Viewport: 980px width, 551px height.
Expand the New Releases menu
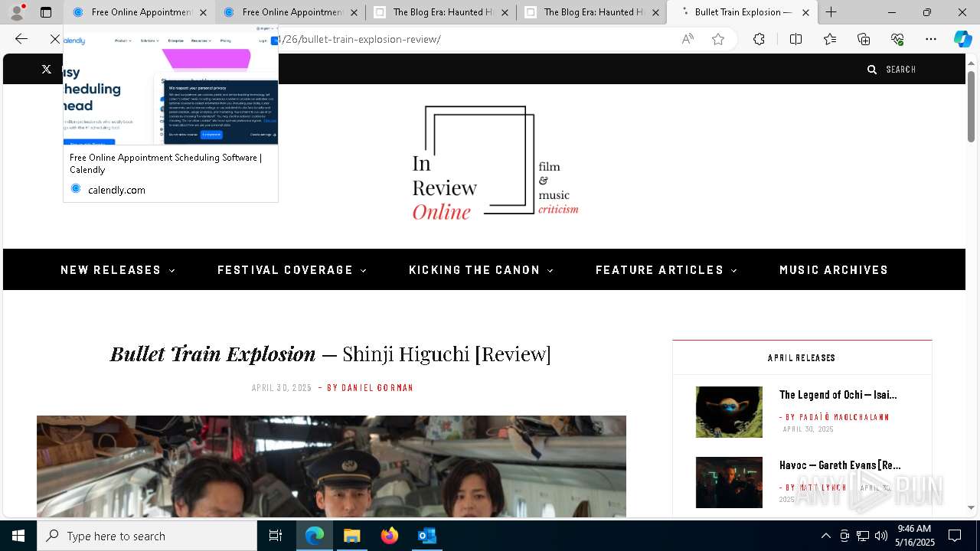click(x=118, y=270)
